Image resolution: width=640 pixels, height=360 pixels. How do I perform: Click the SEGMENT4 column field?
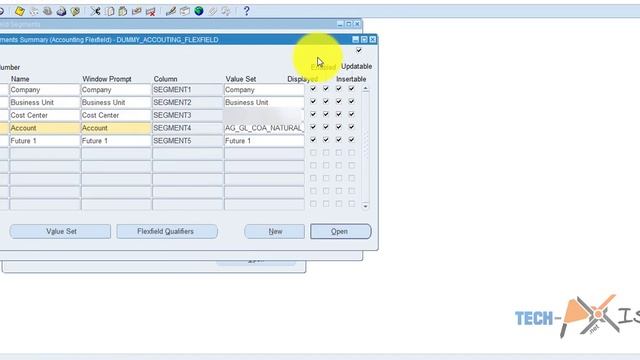[x=188, y=128]
